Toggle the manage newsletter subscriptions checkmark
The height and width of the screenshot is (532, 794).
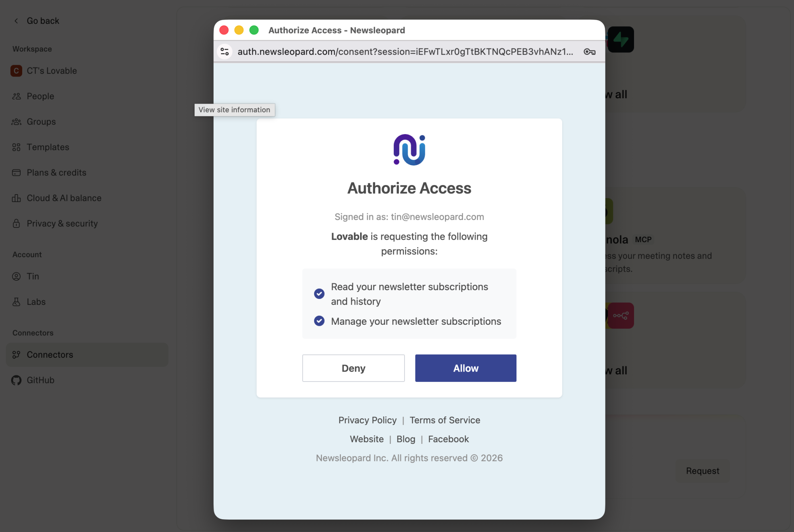pyautogui.click(x=319, y=321)
